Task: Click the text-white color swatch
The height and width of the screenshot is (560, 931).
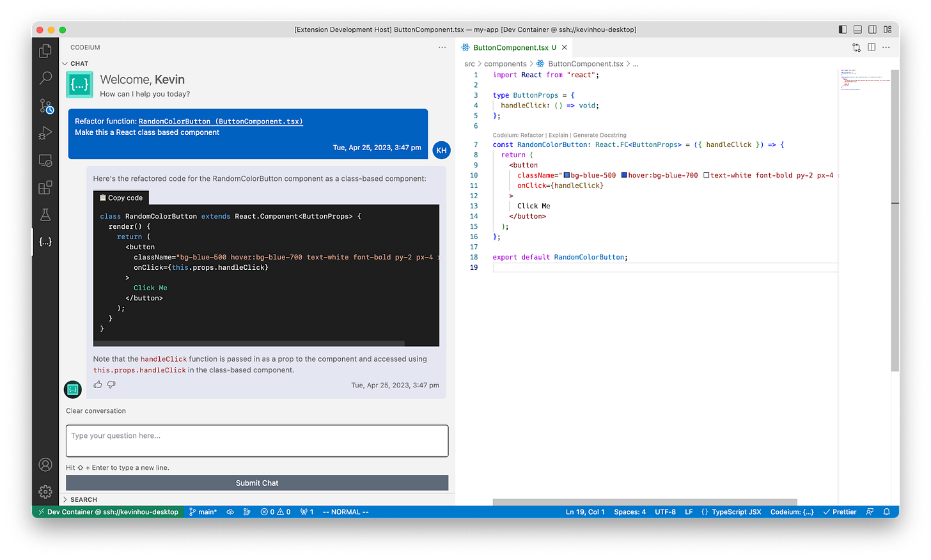Action: coord(707,175)
